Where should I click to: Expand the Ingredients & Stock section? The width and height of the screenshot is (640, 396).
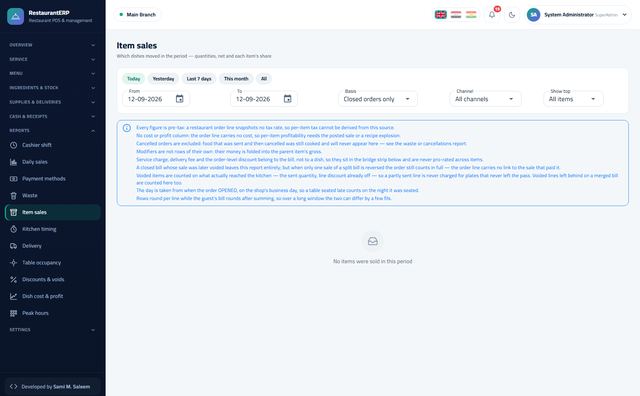[x=53, y=88]
